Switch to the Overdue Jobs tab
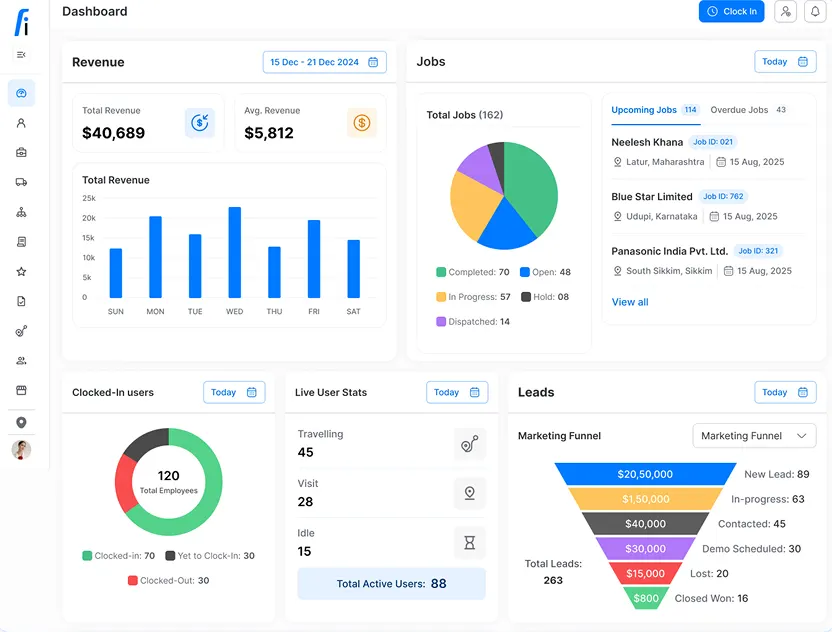The height and width of the screenshot is (632, 832). point(748,110)
